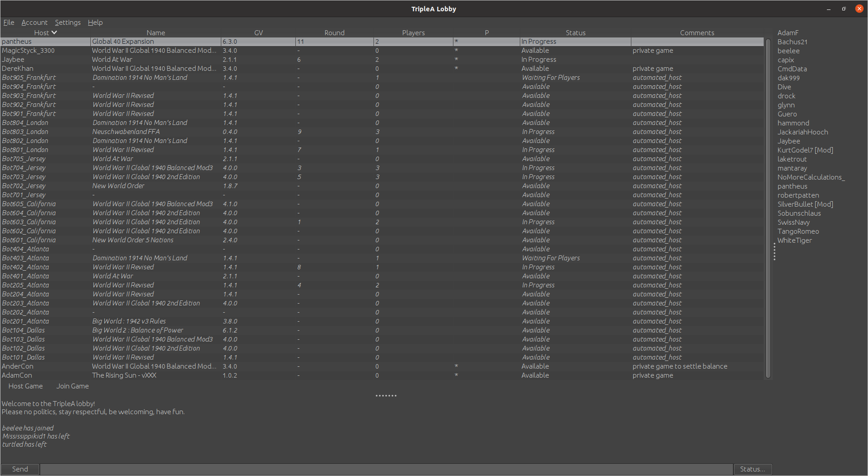Select the Bot905_Frankfurt game row
The image size is (868, 476).
pyautogui.click(x=382, y=78)
